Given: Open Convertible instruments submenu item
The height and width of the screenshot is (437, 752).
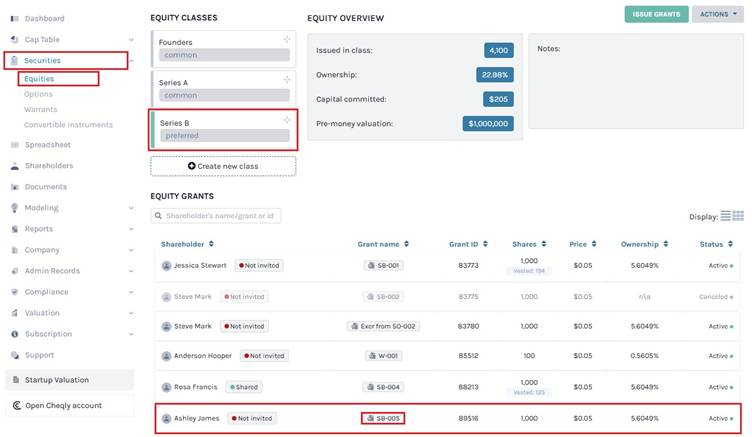Looking at the screenshot, I should (x=68, y=125).
